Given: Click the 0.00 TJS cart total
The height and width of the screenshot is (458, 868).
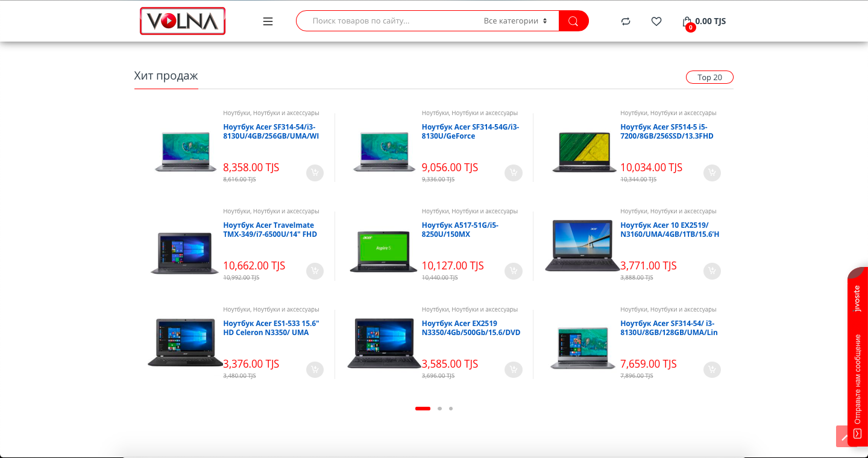Looking at the screenshot, I should point(711,21).
